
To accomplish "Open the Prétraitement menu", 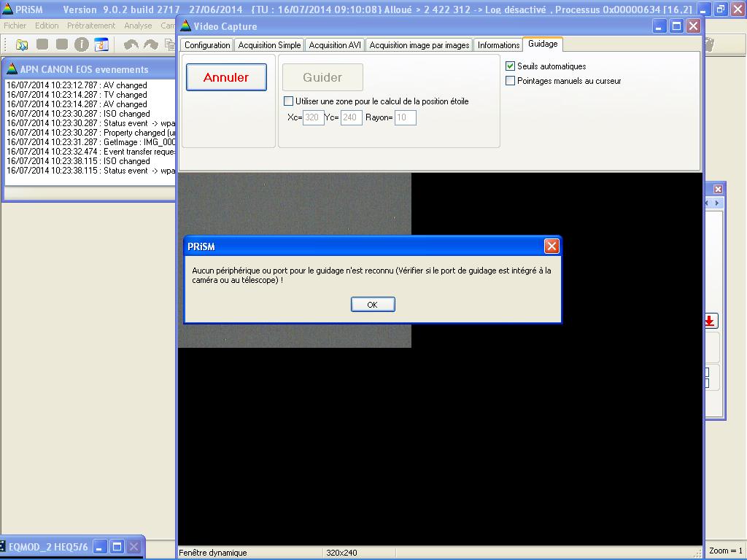I will (91, 26).
